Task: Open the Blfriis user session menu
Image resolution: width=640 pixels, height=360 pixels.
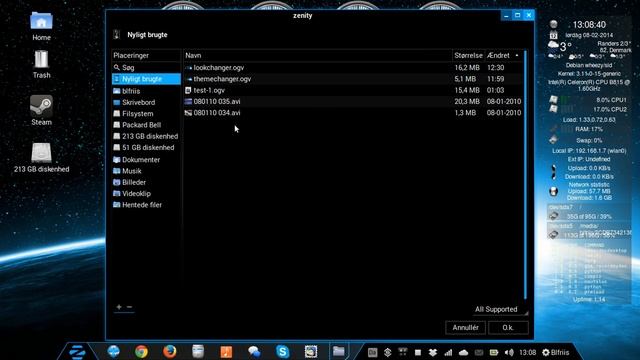Action: [x=556, y=352]
